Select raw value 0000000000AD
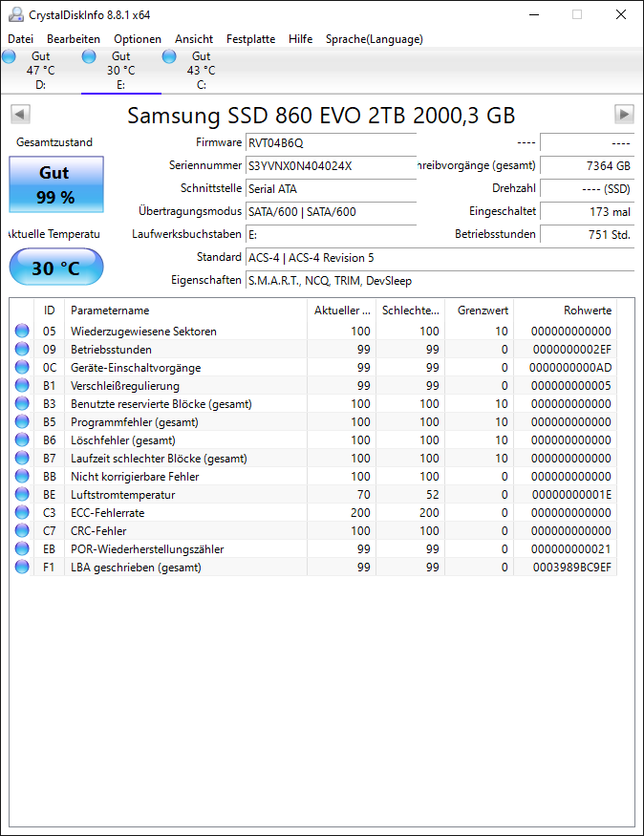Image resolution: width=644 pixels, height=836 pixels. point(570,368)
